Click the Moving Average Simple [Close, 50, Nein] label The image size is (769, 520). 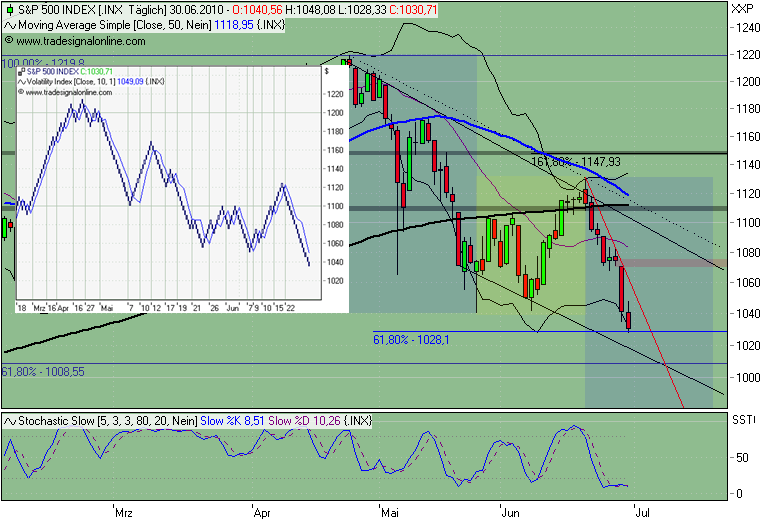click(115, 25)
